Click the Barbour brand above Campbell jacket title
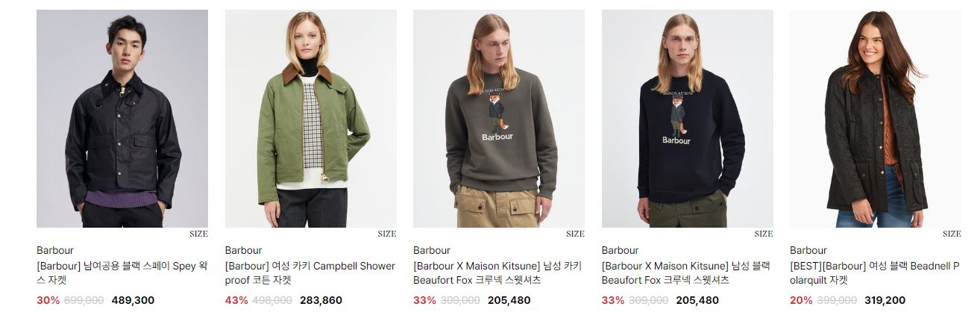The height and width of the screenshot is (321, 980). coord(244,250)
